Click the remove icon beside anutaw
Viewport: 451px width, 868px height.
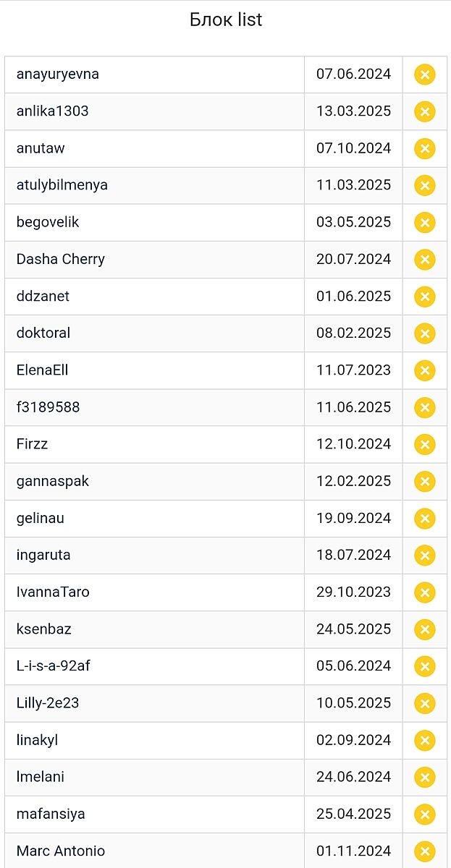point(425,148)
